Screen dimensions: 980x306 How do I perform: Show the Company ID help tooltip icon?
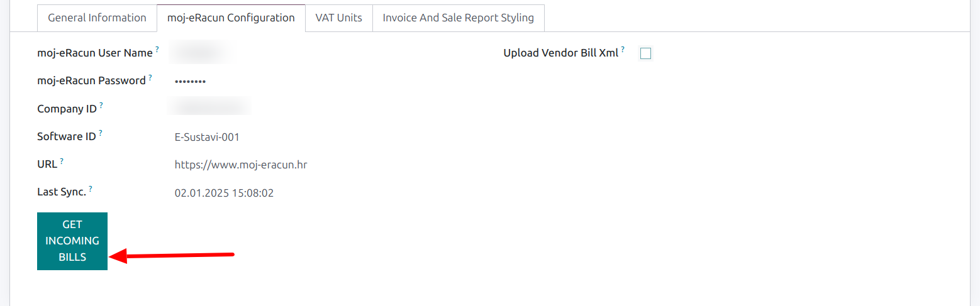pyautogui.click(x=101, y=105)
